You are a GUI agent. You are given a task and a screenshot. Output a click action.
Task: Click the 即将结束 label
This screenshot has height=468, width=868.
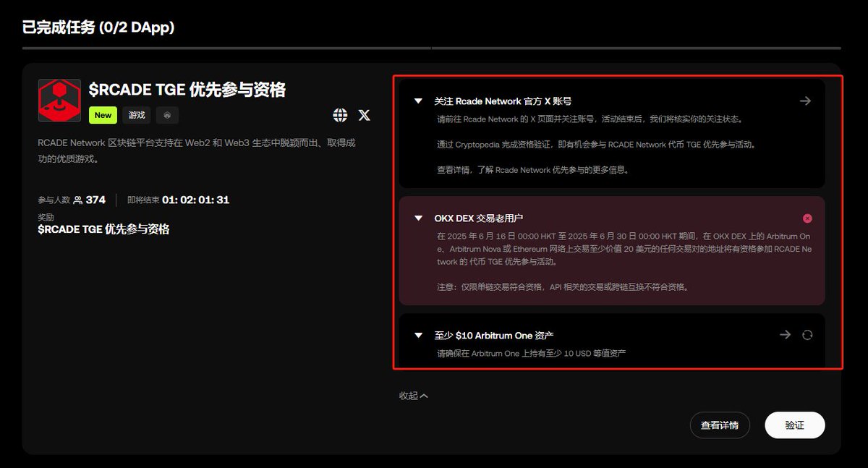pos(142,200)
